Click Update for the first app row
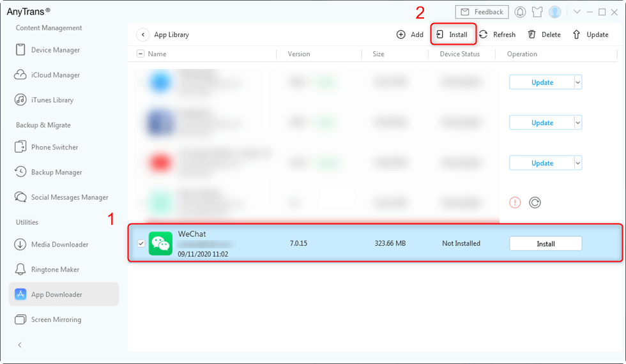Screen dimensions: 626x364 tap(542, 82)
